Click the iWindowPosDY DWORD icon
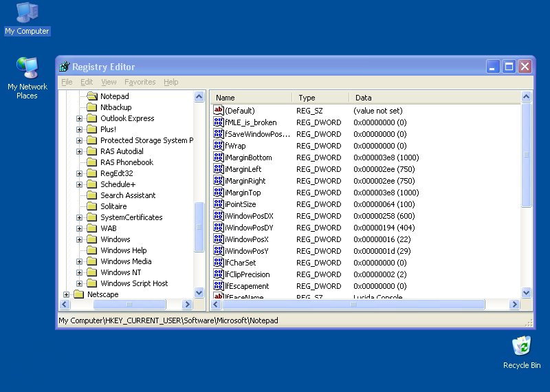The height and width of the screenshot is (392, 550). tap(218, 228)
